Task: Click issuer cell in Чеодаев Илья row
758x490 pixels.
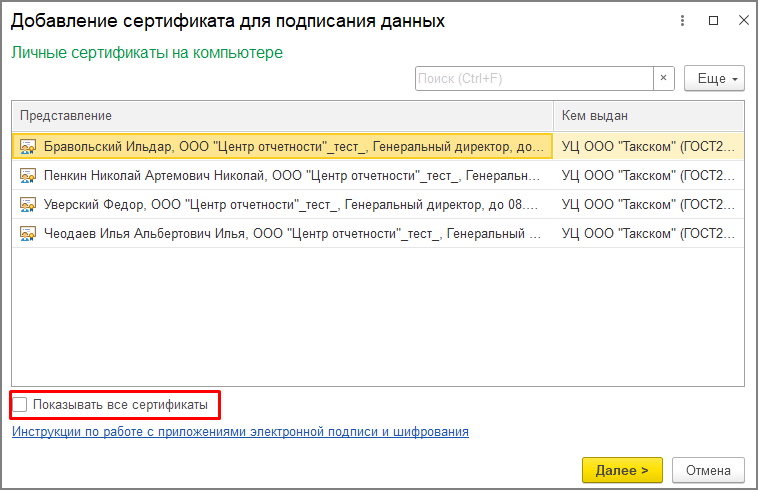Action: click(649, 233)
